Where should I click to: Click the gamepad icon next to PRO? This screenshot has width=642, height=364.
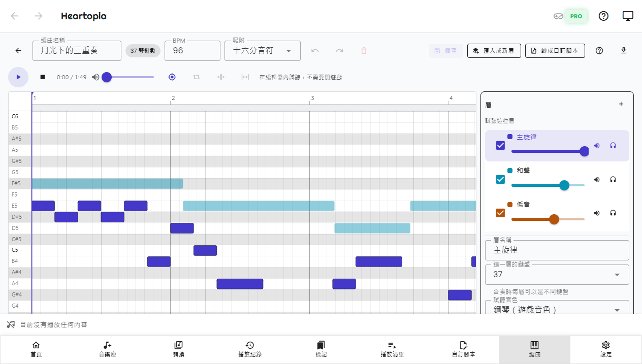(558, 16)
